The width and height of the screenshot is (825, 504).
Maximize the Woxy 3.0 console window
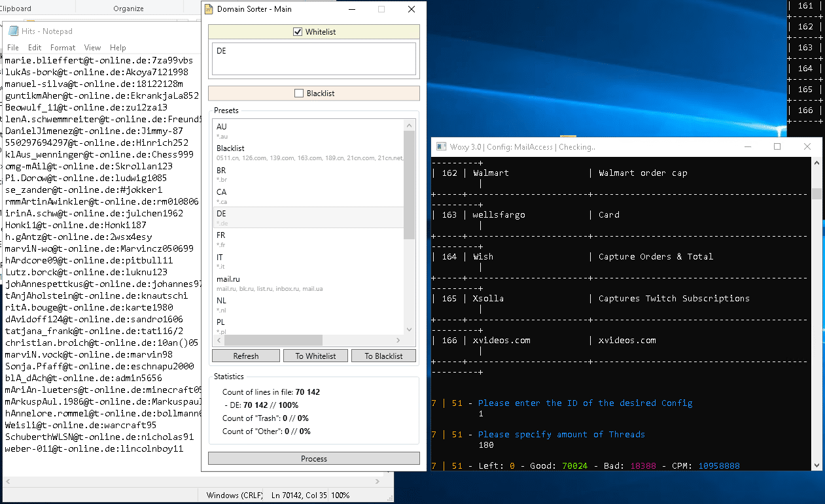pyautogui.click(x=777, y=147)
